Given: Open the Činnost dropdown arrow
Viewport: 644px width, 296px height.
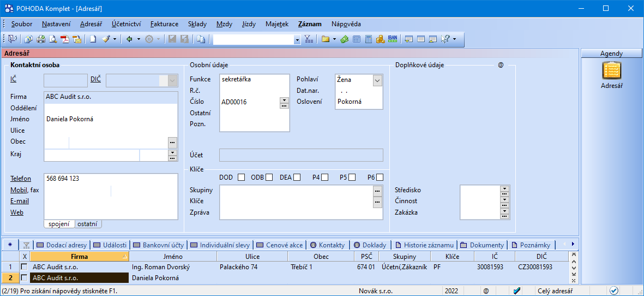Looking at the screenshot, I should click(x=505, y=199).
